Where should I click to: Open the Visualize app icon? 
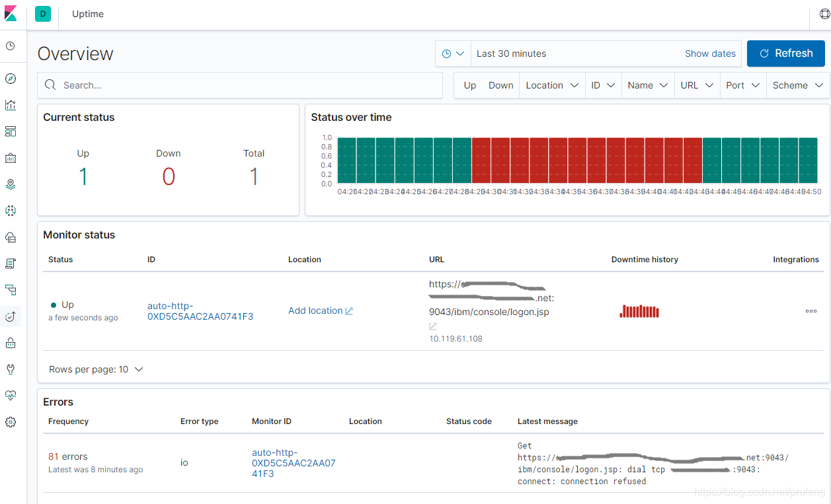point(11,104)
